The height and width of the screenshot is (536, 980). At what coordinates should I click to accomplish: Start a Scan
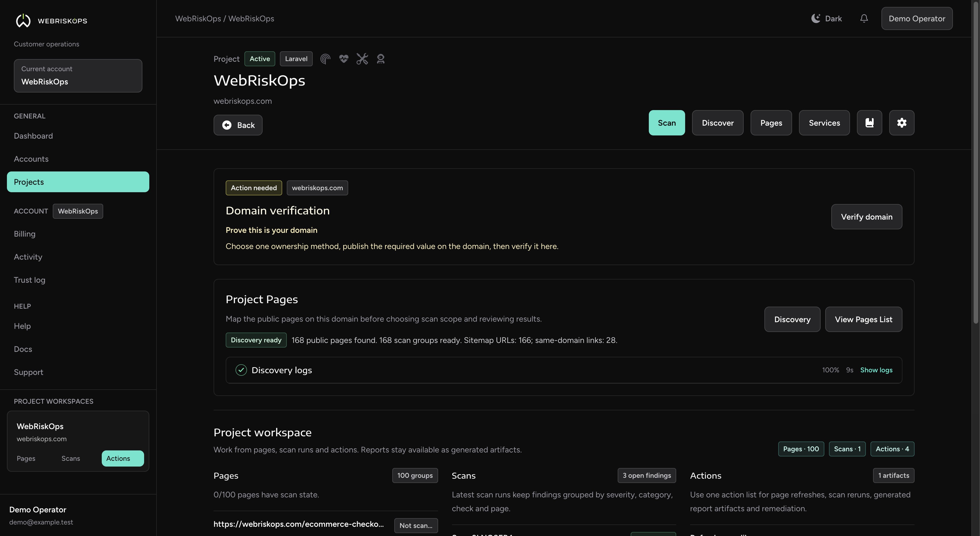tap(666, 123)
